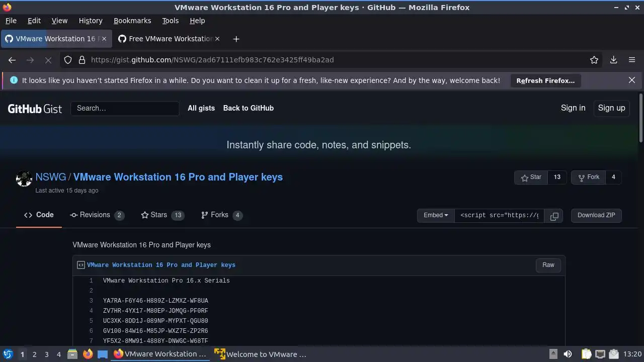This screenshot has width=644, height=362.
Task: Open the LXQt start menu icon
Action: (x=8, y=354)
